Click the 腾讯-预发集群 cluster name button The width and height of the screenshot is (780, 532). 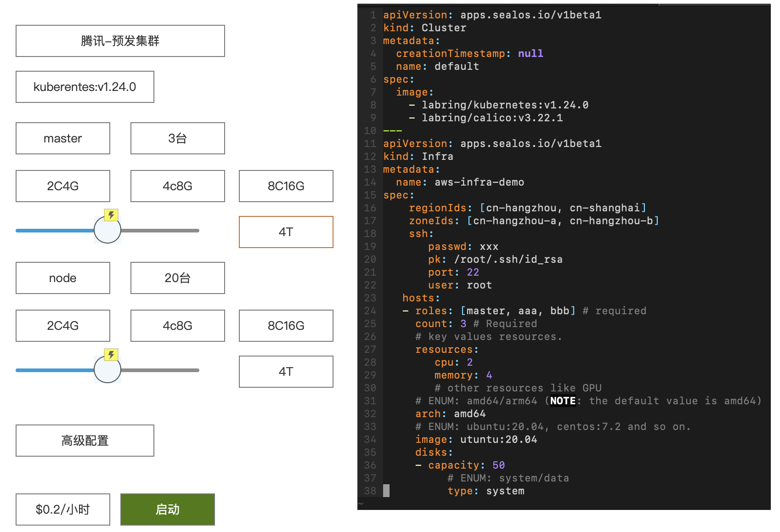point(120,41)
